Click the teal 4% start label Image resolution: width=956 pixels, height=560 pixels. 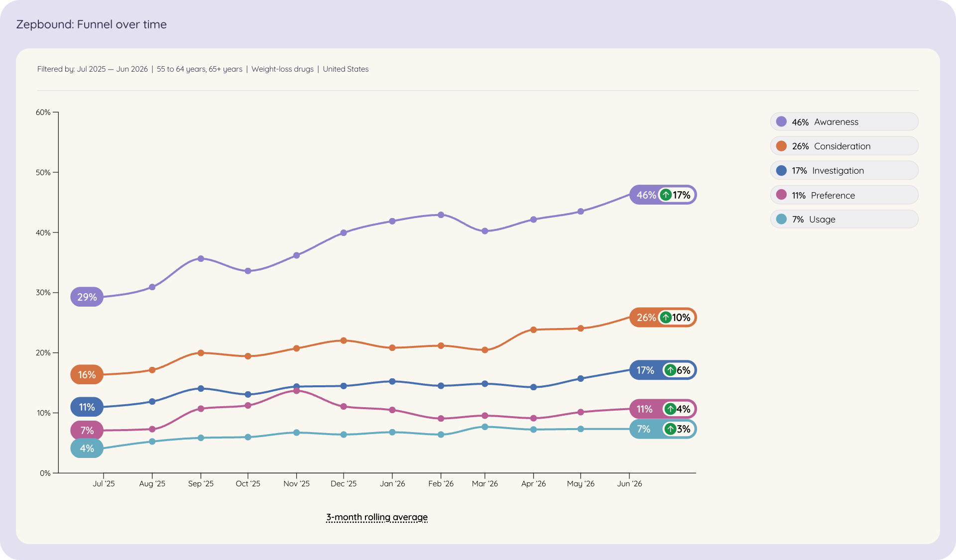(x=87, y=448)
